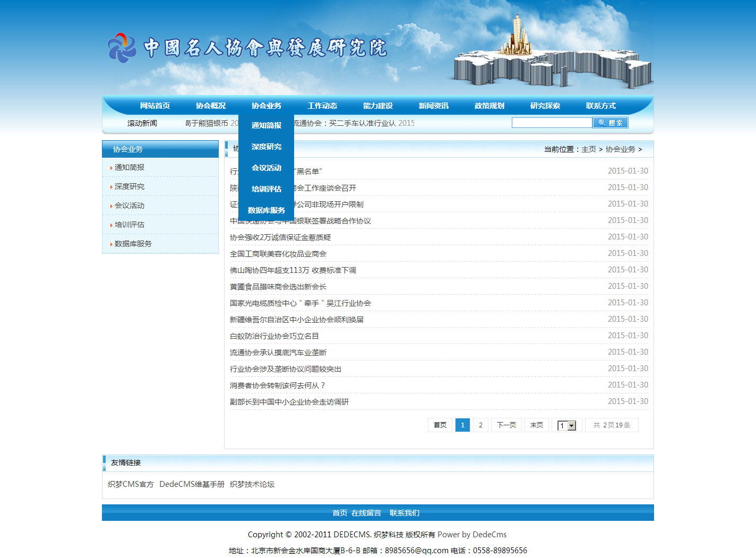Visit the DedeCMS维基手册 friendly link
756x558 pixels.
coord(192,484)
